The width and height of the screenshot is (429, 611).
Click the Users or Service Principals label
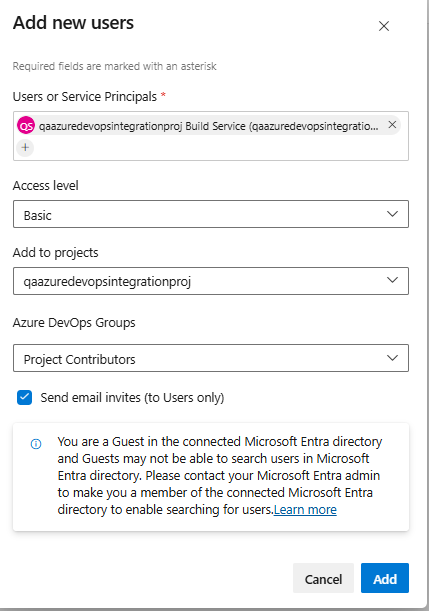point(85,97)
